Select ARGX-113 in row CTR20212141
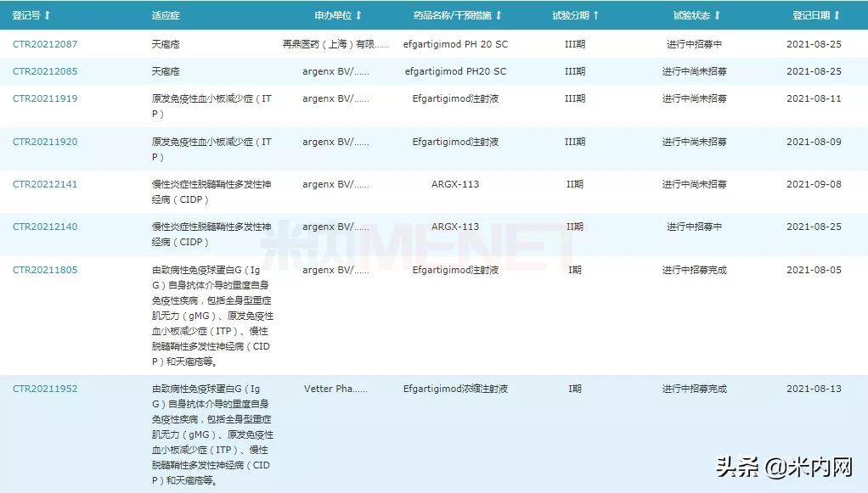The width and height of the screenshot is (868, 493). pyautogui.click(x=455, y=184)
